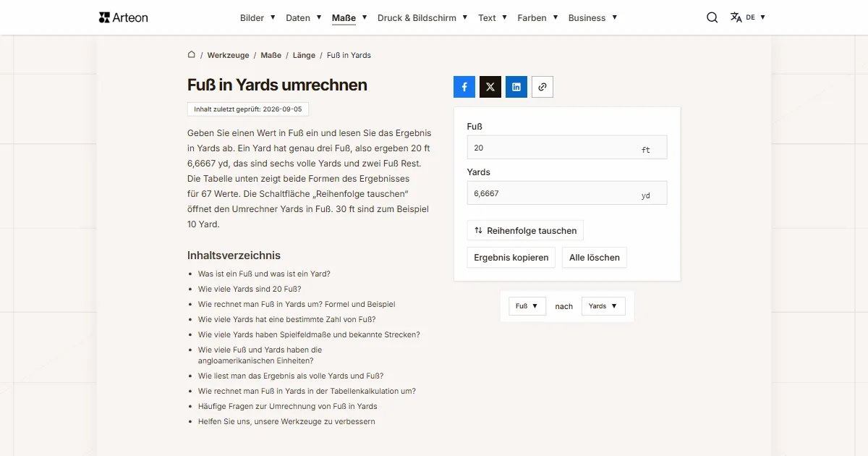
Task: Open the Daten menu
Action: click(x=304, y=17)
